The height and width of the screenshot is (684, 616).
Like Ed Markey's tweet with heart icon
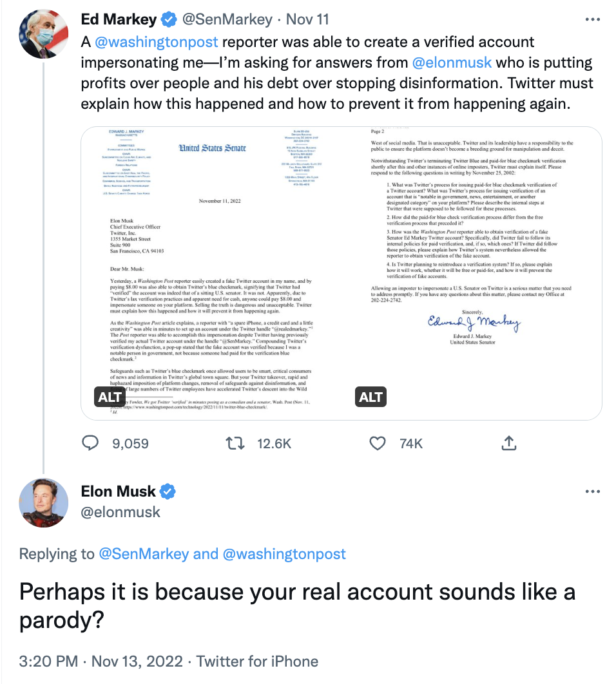tap(378, 443)
